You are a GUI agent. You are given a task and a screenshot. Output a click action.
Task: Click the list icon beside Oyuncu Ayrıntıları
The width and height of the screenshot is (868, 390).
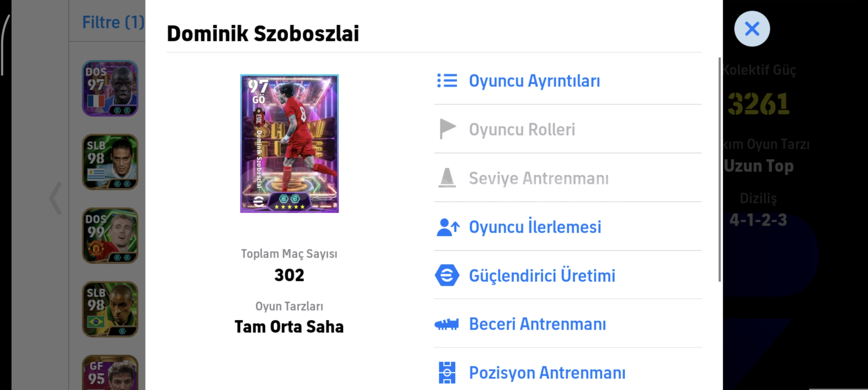pyautogui.click(x=447, y=81)
